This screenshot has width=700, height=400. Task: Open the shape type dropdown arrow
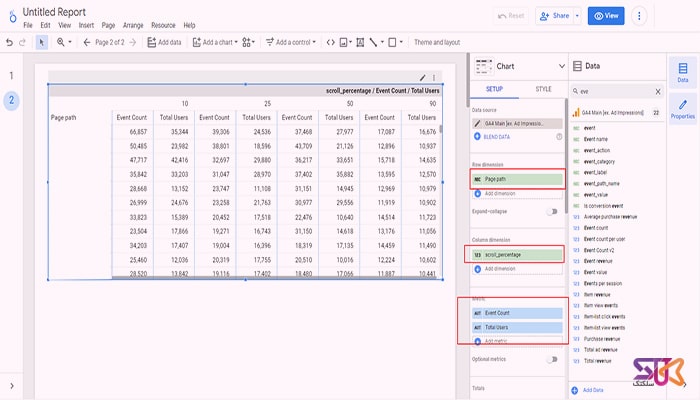pyautogui.click(x=401, y=42)
